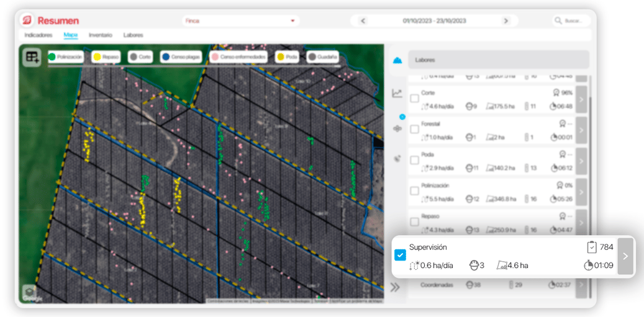The image size is (644, 317).
Task: Switch to the Inventario tab
Action: coord(100,35)
